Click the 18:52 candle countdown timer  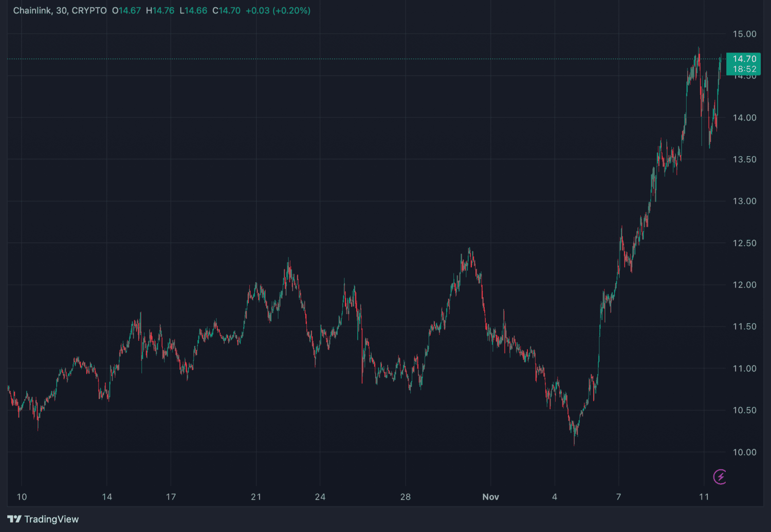click(744, 69)
